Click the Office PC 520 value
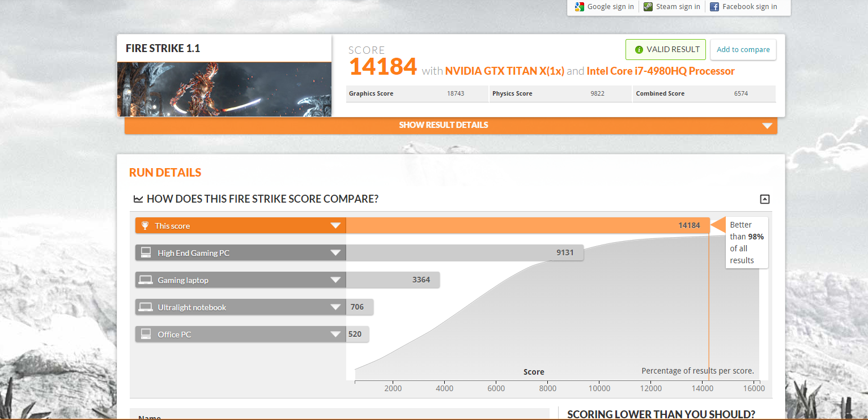This screenshot has width=868, height=420. (355, 334)
